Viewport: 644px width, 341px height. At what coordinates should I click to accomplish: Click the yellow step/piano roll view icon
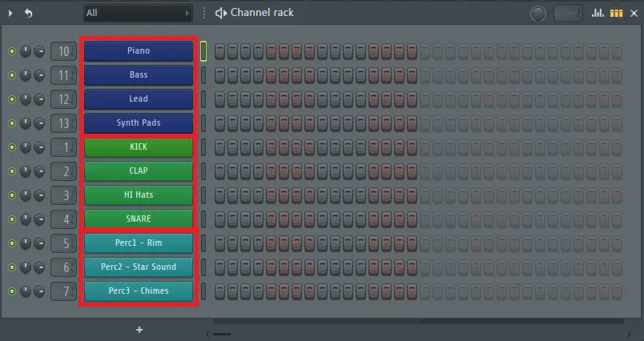click(617, 13)
